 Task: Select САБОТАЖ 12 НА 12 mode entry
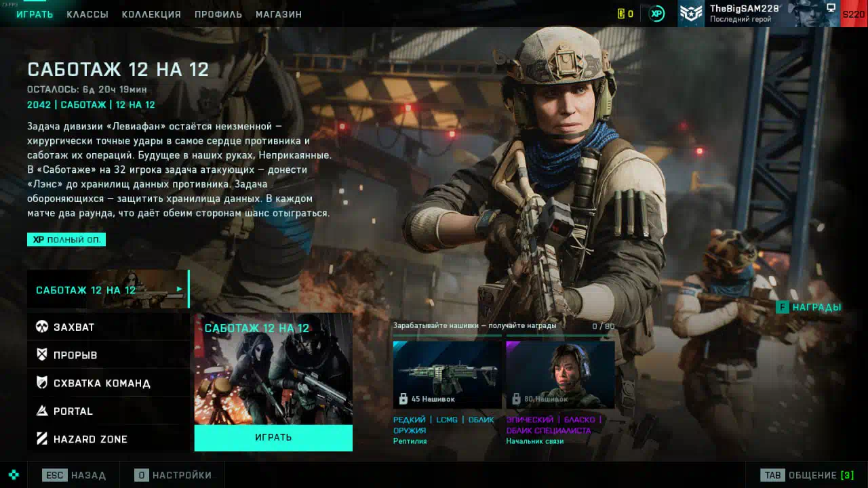point(108,289)
